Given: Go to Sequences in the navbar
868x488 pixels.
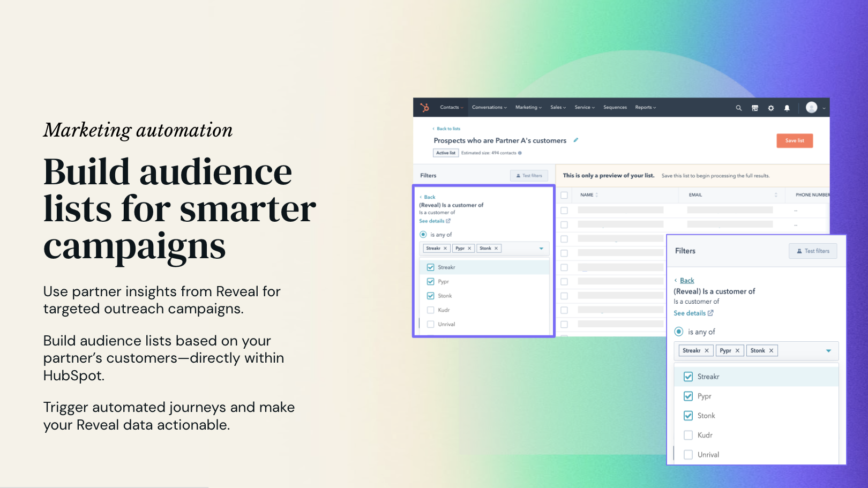Looking at the screenshot, I should point(615,108).
